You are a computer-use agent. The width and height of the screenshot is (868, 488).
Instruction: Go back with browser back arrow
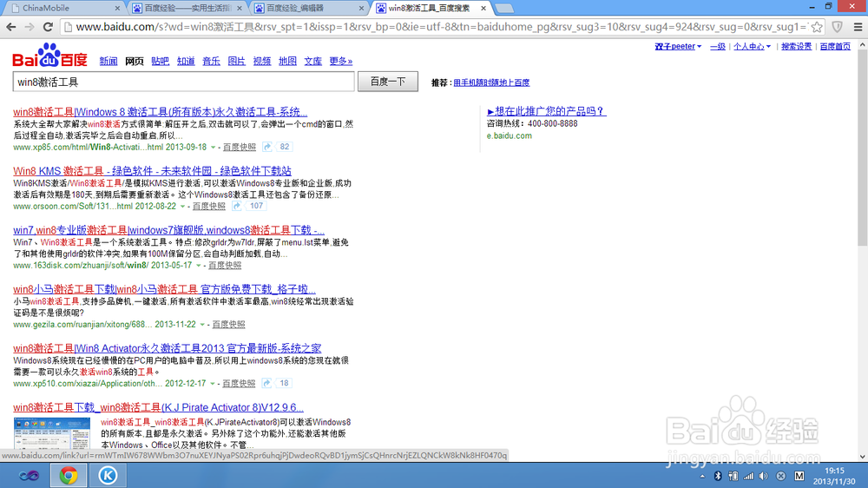pyautogui.click(x=11, y=27)
